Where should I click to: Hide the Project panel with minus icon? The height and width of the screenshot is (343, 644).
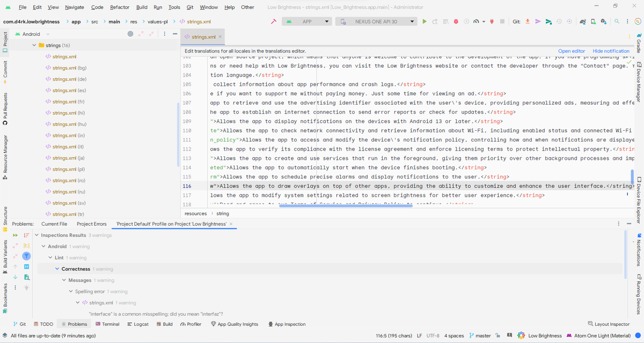[175, 34]
